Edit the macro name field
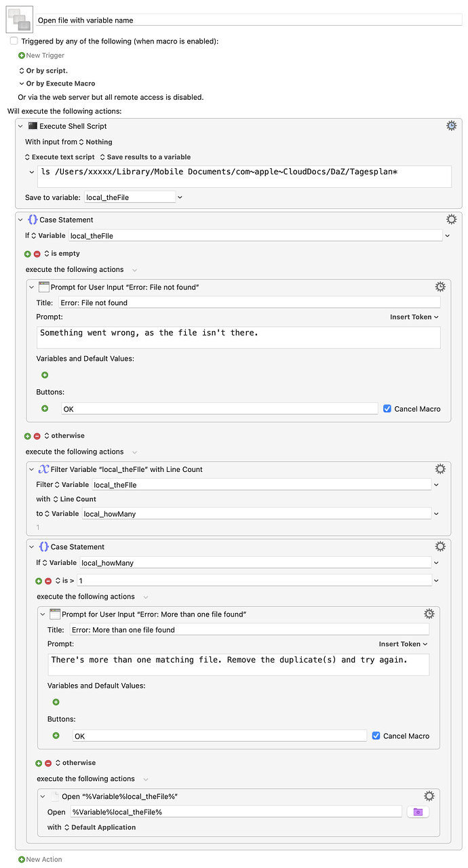Image resolution: width=468 pixels, height=868 pixels. pyautogui.click(x=248, y=20)
